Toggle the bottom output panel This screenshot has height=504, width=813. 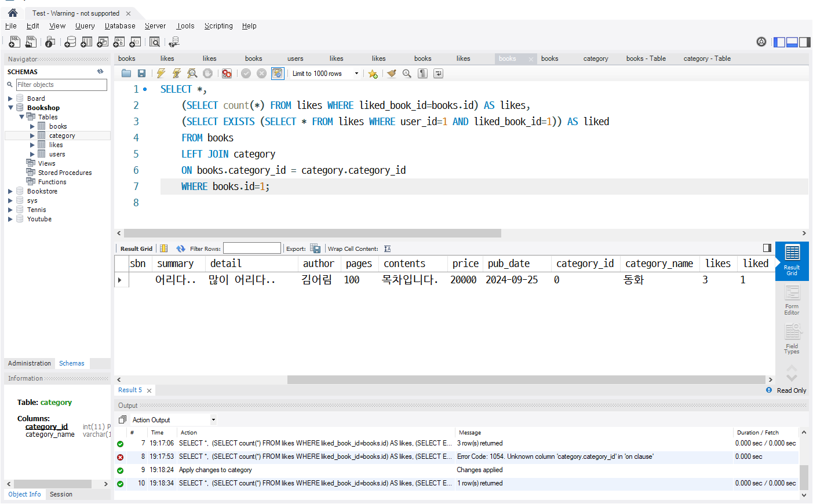click(792, 42)
